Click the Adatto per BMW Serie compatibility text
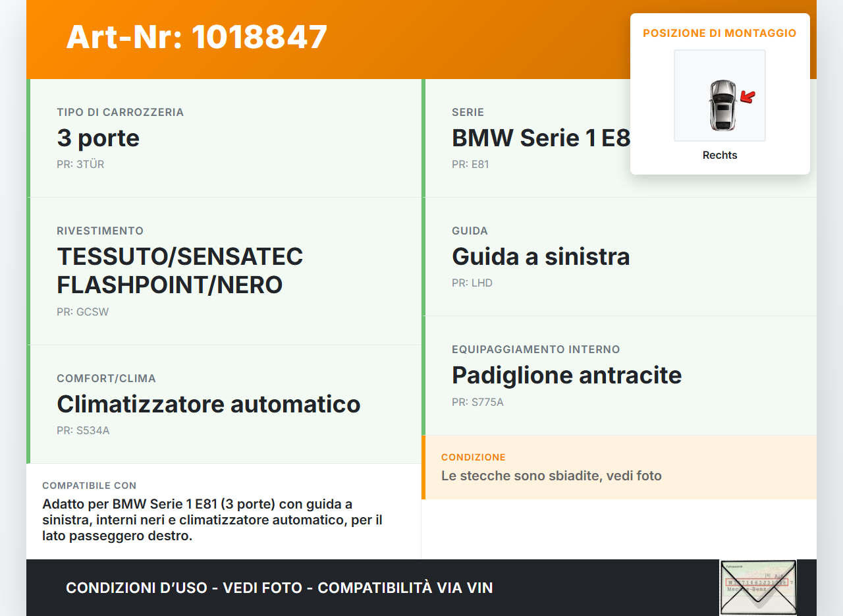 pos(212,520)
